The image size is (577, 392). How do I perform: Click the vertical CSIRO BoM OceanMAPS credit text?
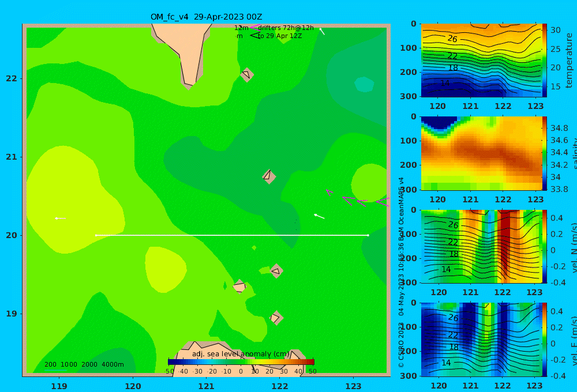tap(401, 272)
